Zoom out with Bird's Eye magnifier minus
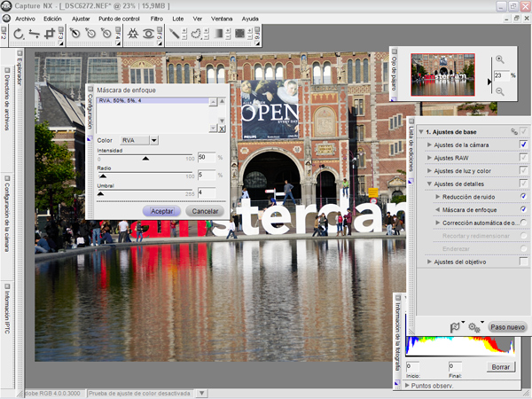Screen dimensions: 532x399 (500, 91)
